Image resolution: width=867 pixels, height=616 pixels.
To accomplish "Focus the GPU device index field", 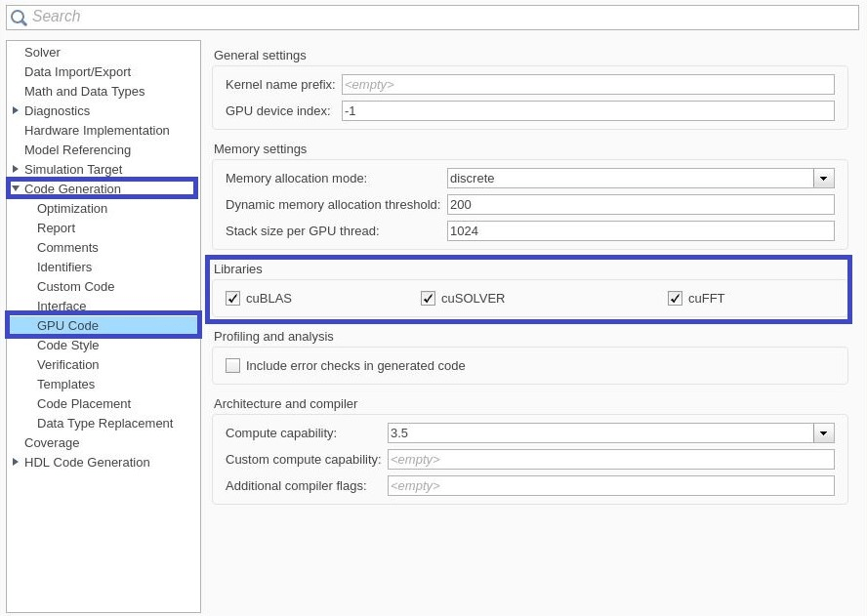I will click(x=588, y=111).
